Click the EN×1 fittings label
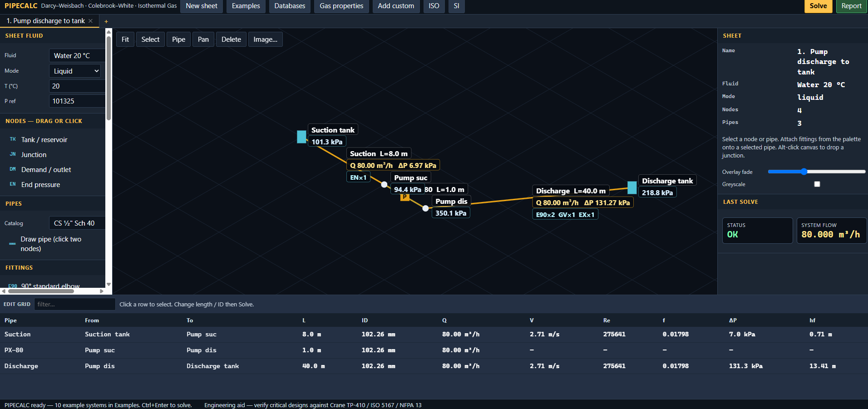The image size is (868, 409). (358, 177)
